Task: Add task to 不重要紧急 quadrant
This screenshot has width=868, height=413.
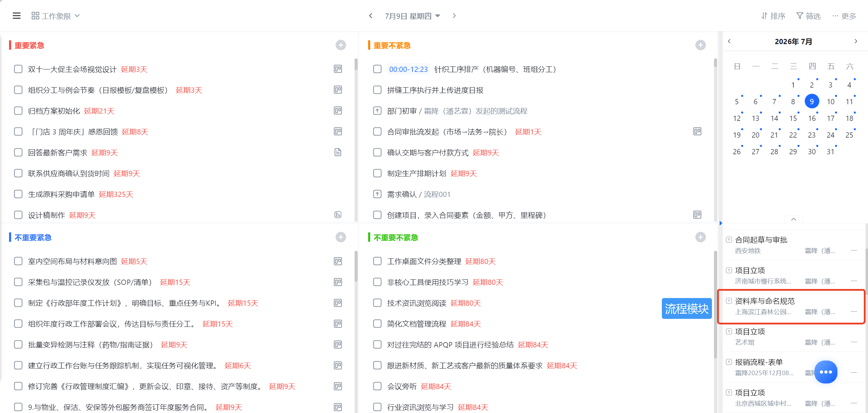Action: click(x=341, y=237)
